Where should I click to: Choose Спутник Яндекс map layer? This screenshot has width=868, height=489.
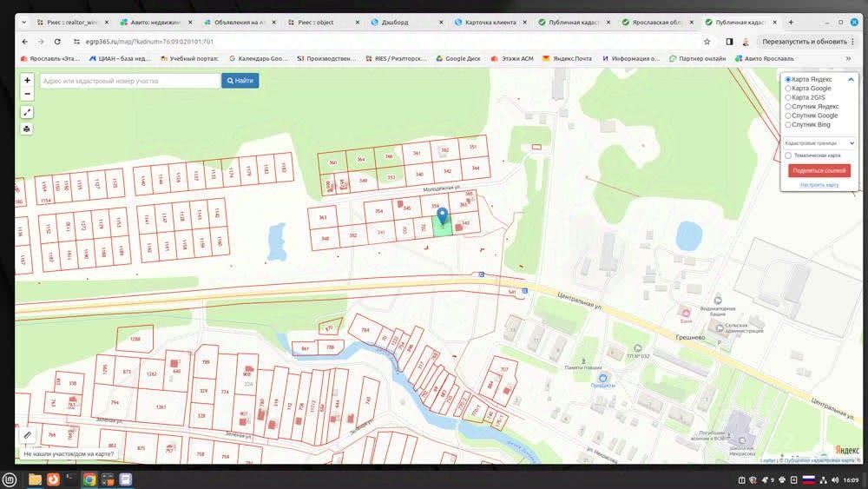pos(788,106)
